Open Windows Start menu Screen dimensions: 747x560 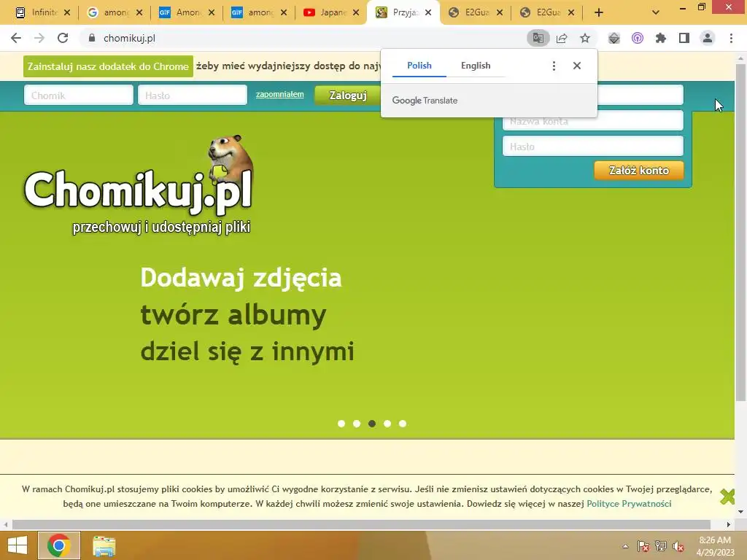18,545
